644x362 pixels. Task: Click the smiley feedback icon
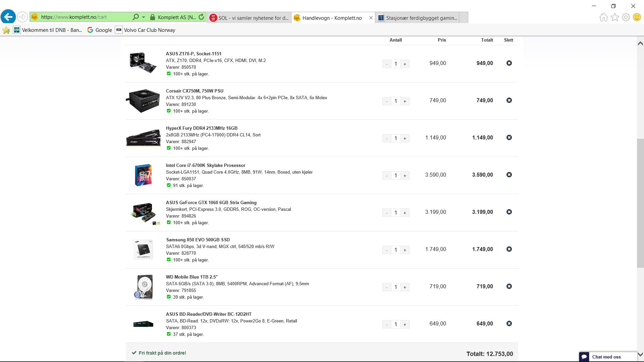[637, 17]
